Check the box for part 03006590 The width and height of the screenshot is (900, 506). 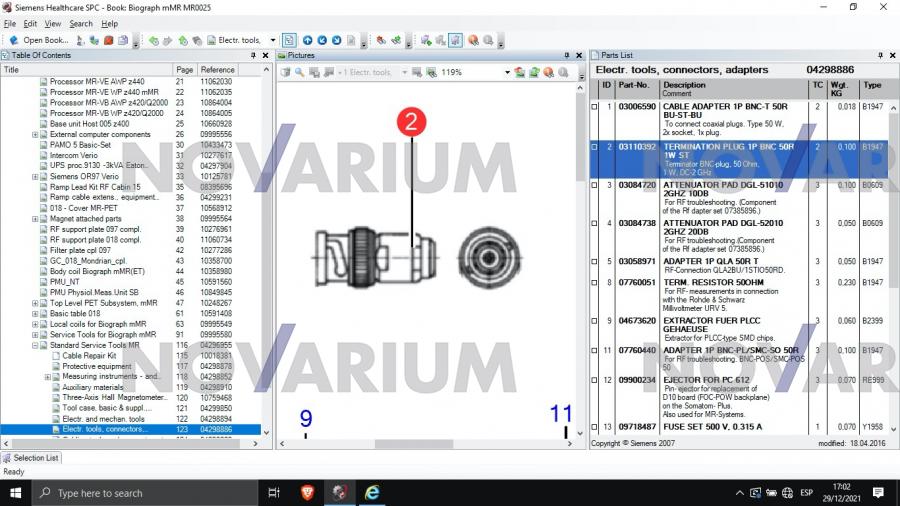pos(594,106)
